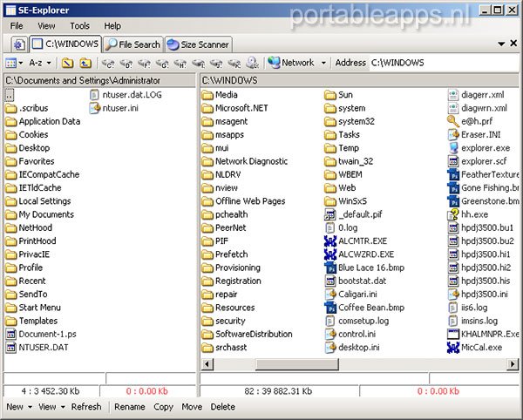
Task: Select the MicCal.exe file icon
Action: point(453,348)
